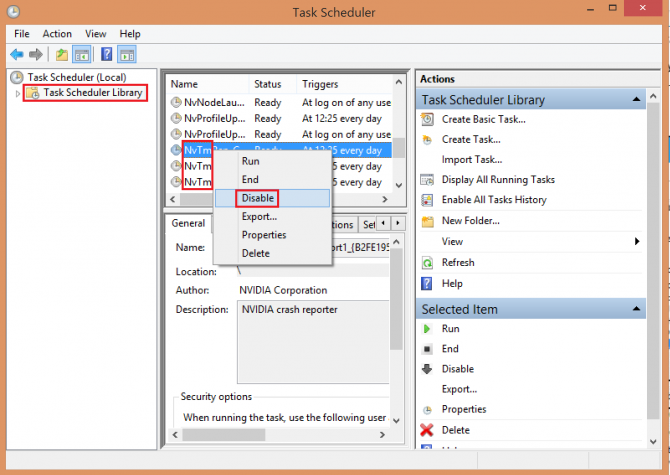Image resolution: width=670 pixels, height=475 pixels.
Task: Click the task list scroll down arrow
Action: coord(399,185)
